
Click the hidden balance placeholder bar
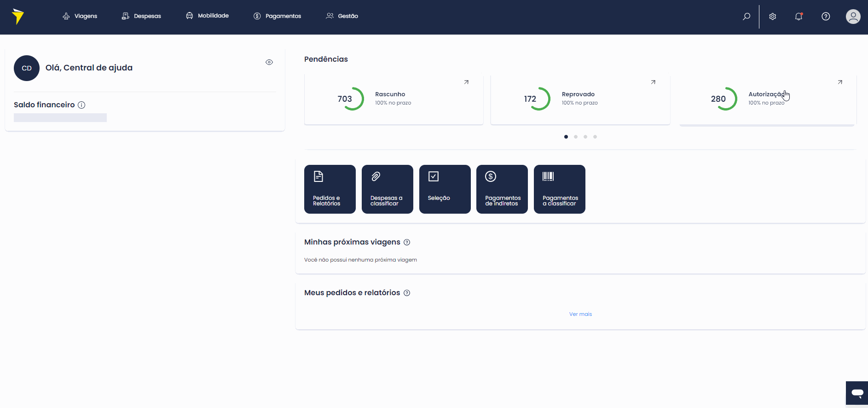click(60, 118)
